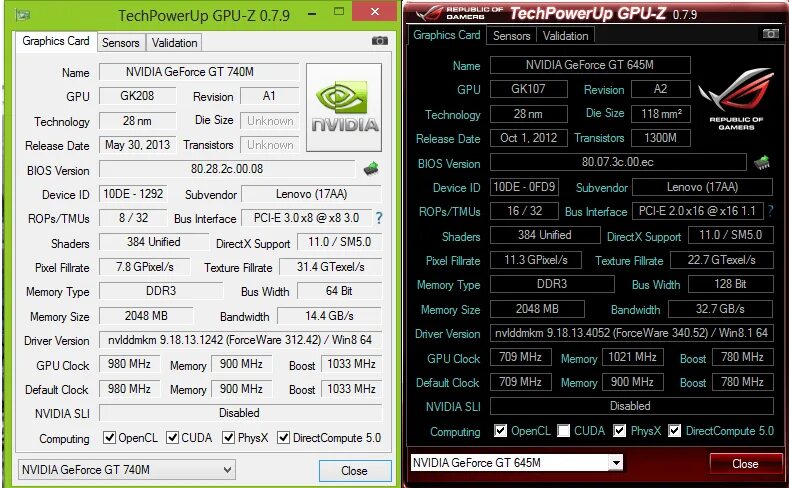The width and height of the screenshot is (789, 488).
Task: Click Release Date value May 30, 2013
Action: click(x=137, y=145)
